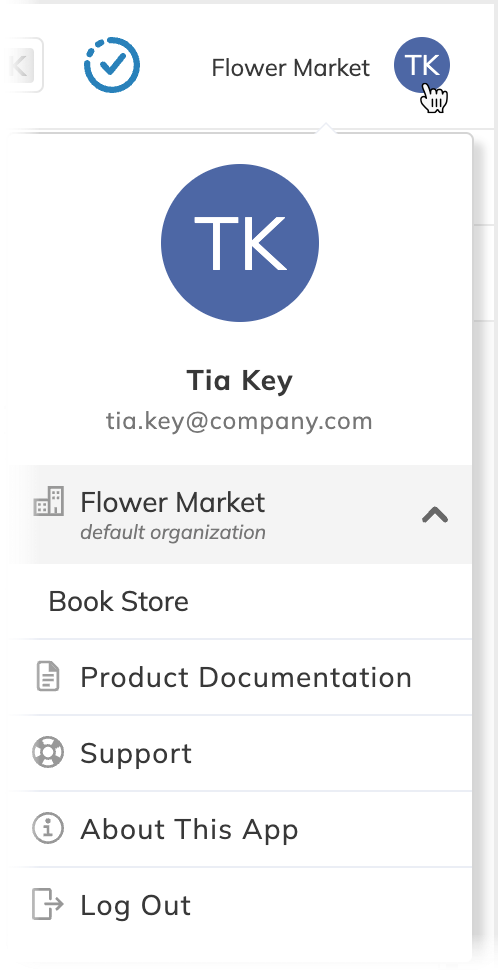Image resolution: width=498 pixels, height=974 pixels.
Task: Open the Support menu entry
Action: tap(240, 753)
